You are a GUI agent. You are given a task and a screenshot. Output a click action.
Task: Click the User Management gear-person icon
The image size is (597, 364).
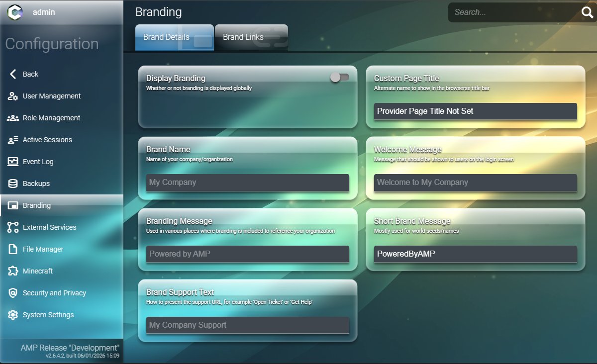[13, 96]
